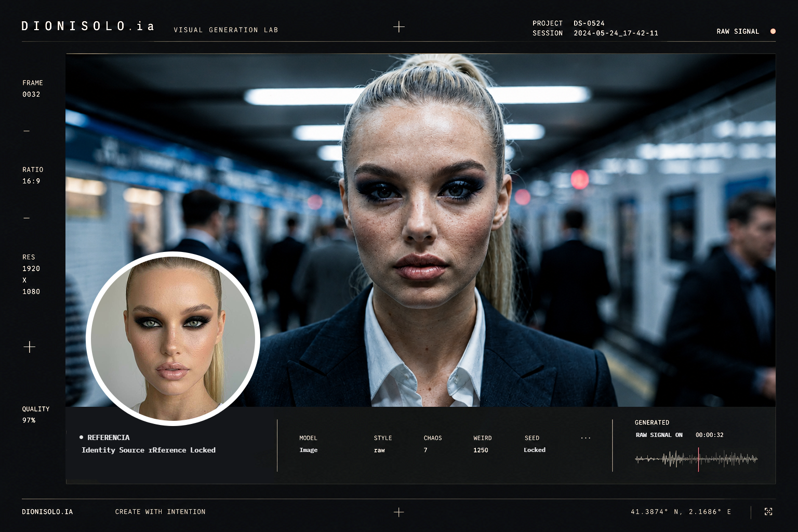Toggle the RAW SIGNAL ON status

(659, 435)
